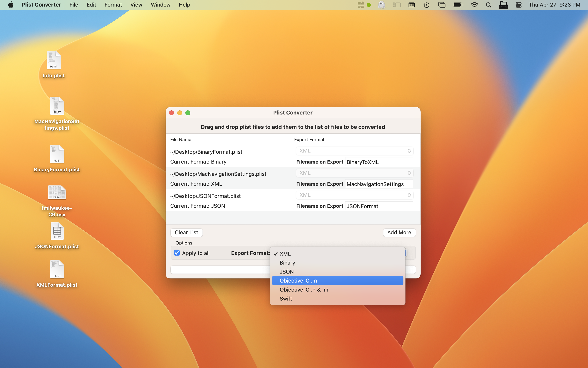Choose Objective-C .m export format

point(337,281)
